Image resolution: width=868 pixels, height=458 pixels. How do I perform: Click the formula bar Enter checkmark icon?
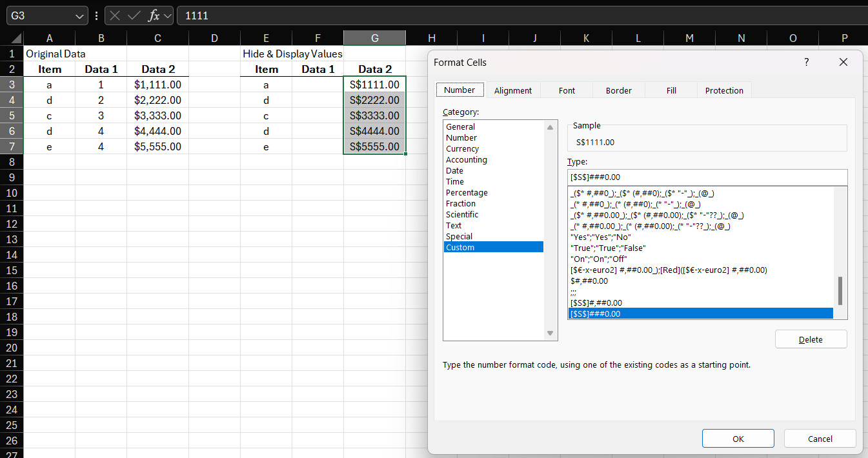pyautogui.click(x=134, y=15)
